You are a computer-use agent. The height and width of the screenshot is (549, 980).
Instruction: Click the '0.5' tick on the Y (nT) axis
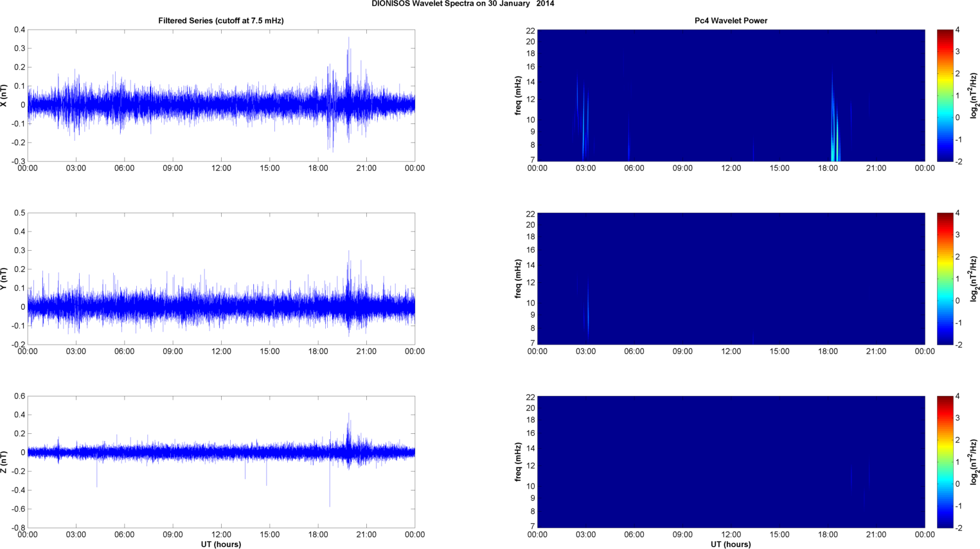point(20,213)
